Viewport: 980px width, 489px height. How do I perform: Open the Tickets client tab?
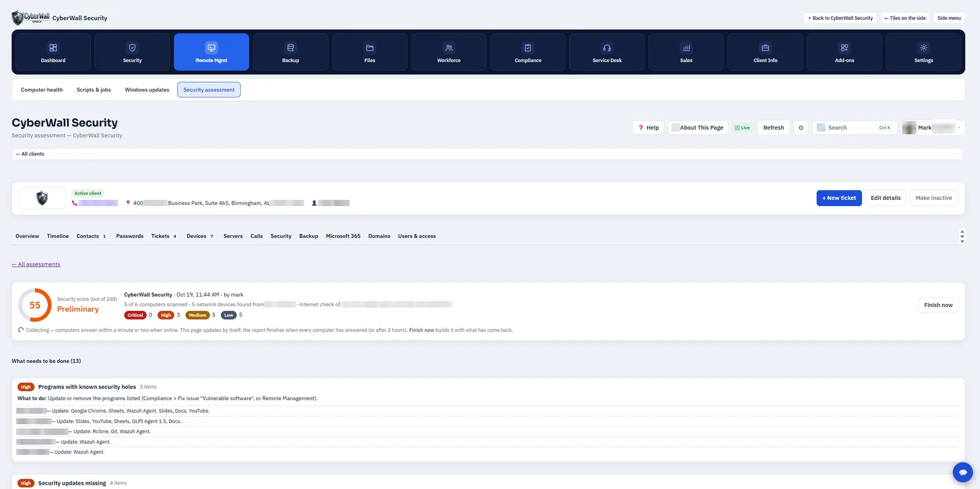164,236
